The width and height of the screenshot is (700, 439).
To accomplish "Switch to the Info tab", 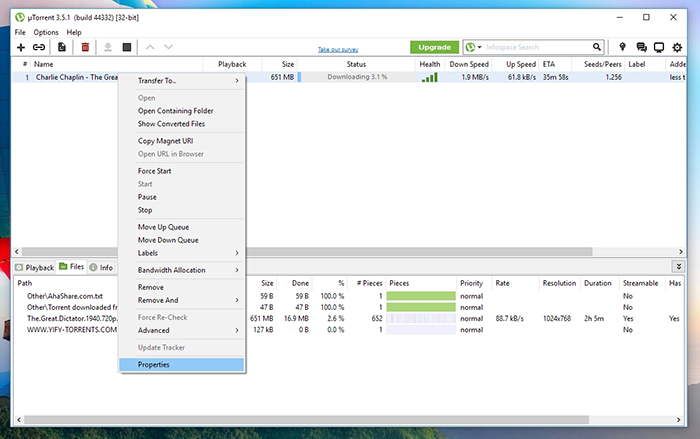I will tap(101, 268).
